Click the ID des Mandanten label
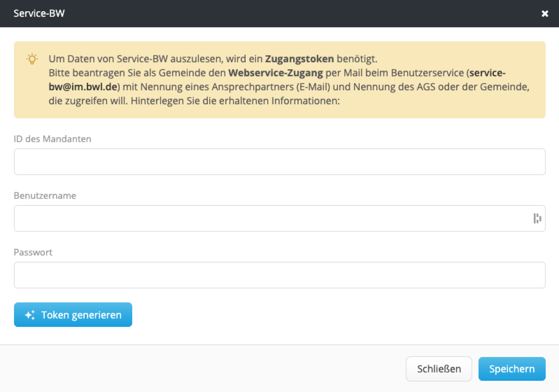This screenshot has width=559, height=392. 53,139
